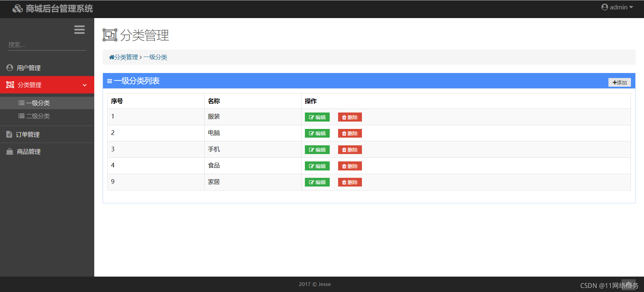Open the 一级分类 submenu item
Screen dimensions: 644x292
pos(47,103)
